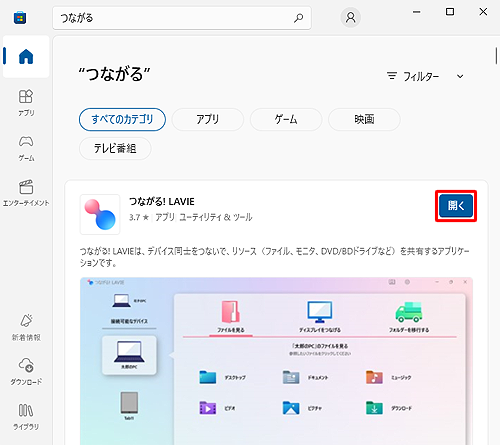Screen dimensions: 500x445
Task: Open 新着情報 in the sidebar
Action: click(26, 327)
